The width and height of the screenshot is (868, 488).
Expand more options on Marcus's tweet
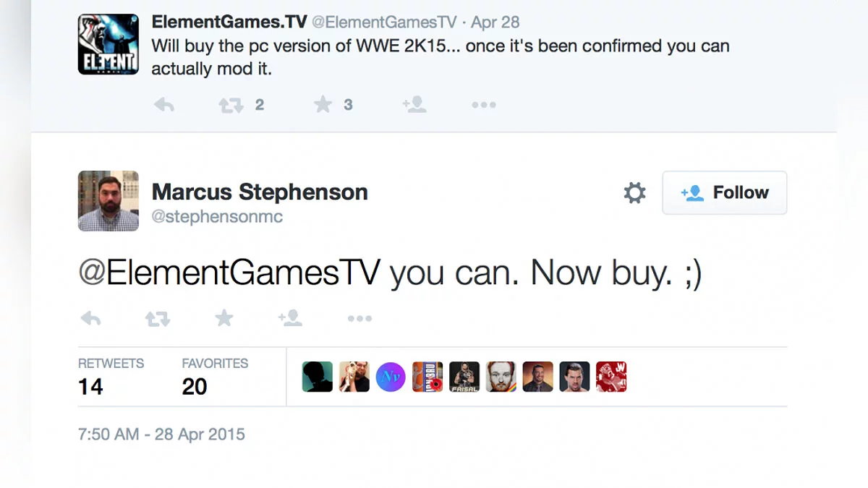[359, 318]
